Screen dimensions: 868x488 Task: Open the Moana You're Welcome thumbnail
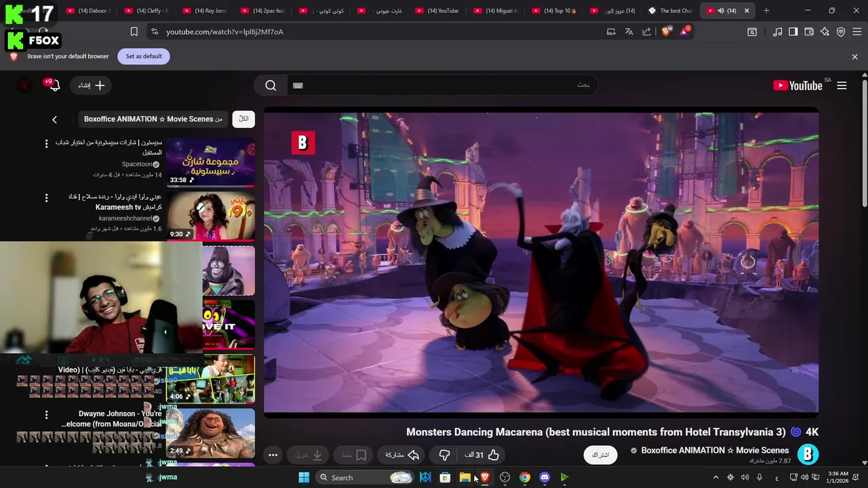point(210,433)
